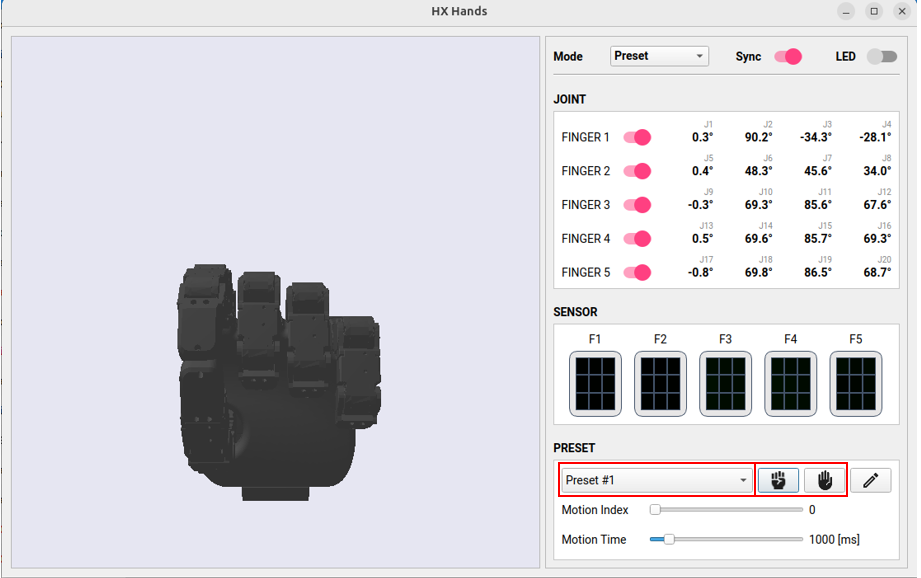Select the F4 sensor grid
Viewport: 921px width, 578px height.
point(790,384)
